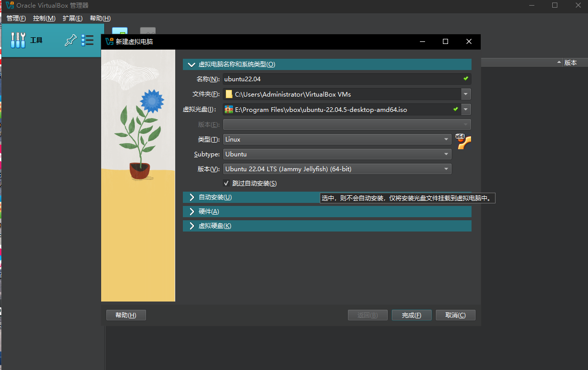Open the ISO image dropdown arrow
This screenshot has height=370, width=588.
pos(466,109)
